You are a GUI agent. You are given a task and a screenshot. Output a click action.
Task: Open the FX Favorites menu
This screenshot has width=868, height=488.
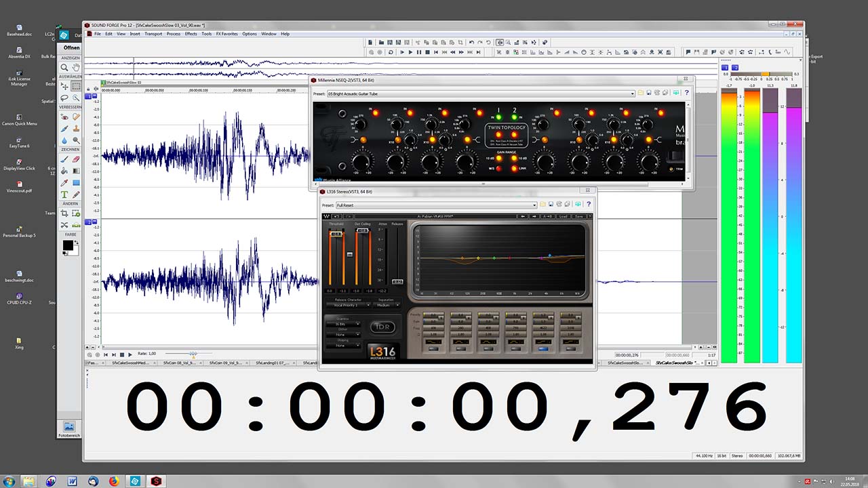(x=227, y=33)
